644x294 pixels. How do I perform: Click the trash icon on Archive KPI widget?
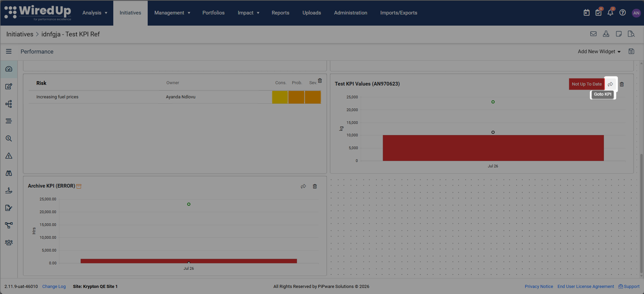(x=315, y=186)
